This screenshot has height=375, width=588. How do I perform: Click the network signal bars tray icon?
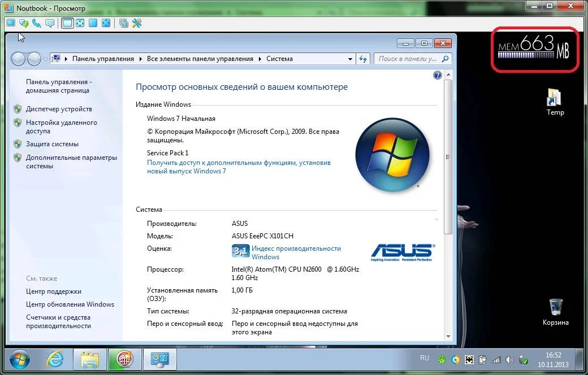(496, 360)
